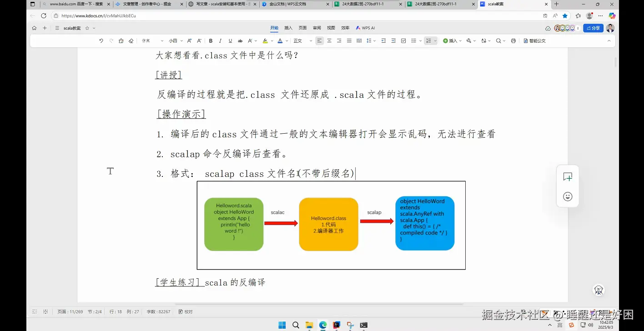Open the bookmark icon in the floating side panel
This screenshot has height=331, width=644.
tap(567, 176)
